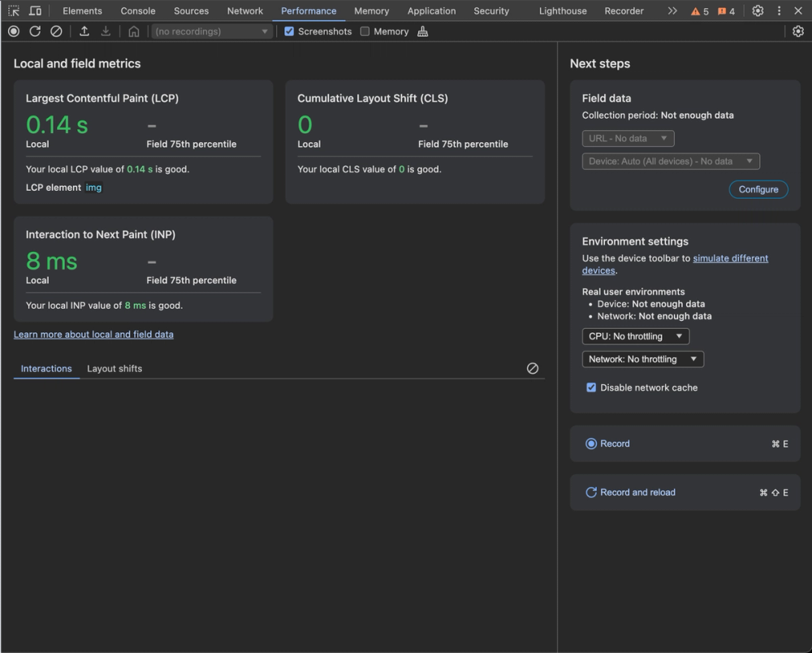812x653 pixels.
Task: Open the inspect element cursor tool
Action: 13,11
